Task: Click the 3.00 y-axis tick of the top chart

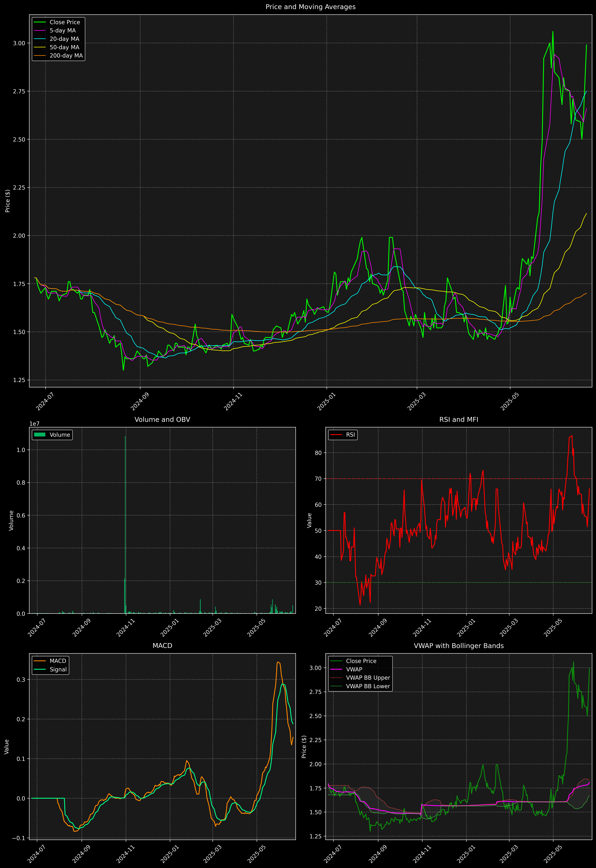Action: click(19, 43)
